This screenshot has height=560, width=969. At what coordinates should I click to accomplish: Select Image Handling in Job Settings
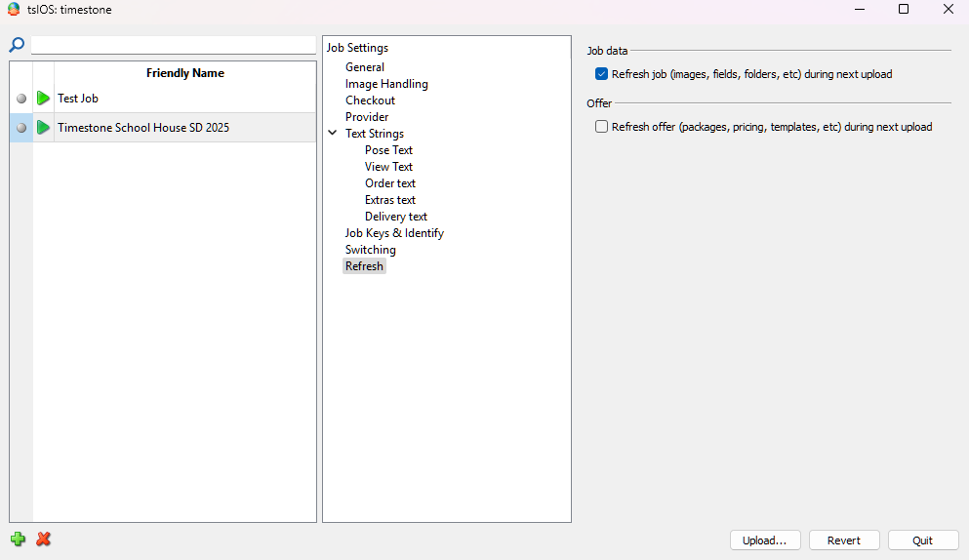[386, 84]
